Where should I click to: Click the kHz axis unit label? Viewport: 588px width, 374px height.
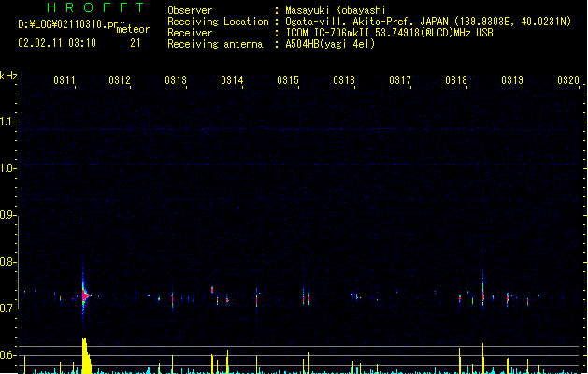pos(8,76)
